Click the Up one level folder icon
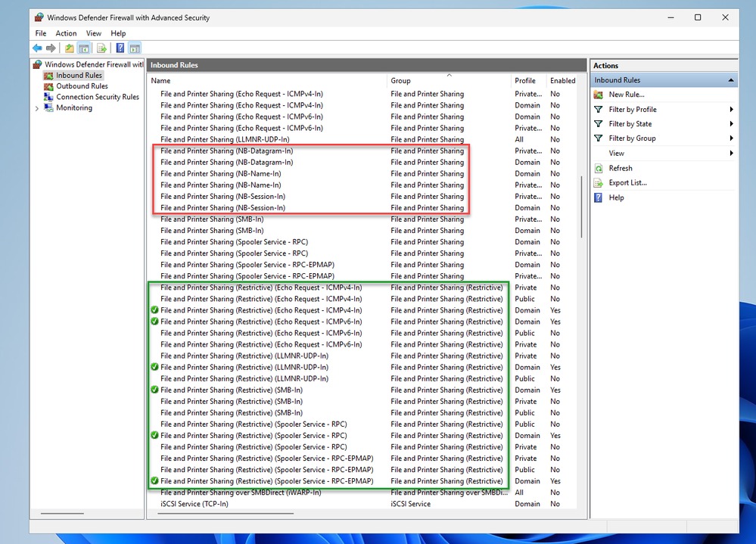This screenshot has height=544, width=756. point(70,48)
